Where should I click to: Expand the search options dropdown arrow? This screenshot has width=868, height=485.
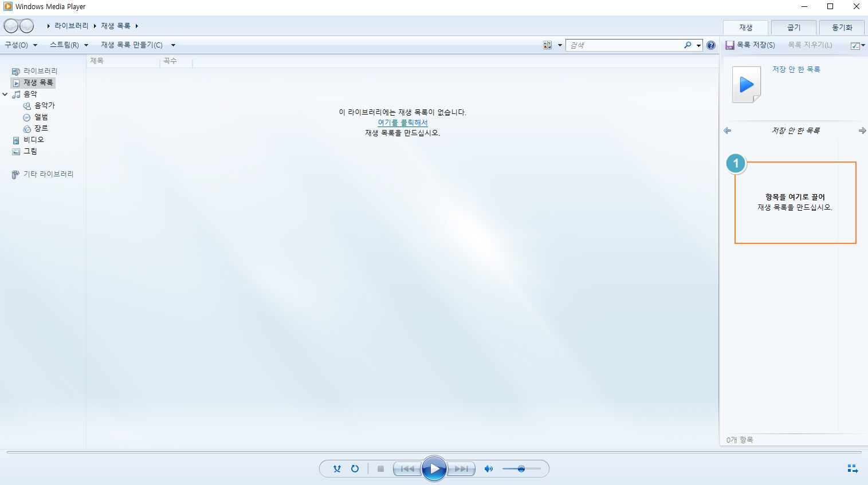698,45
